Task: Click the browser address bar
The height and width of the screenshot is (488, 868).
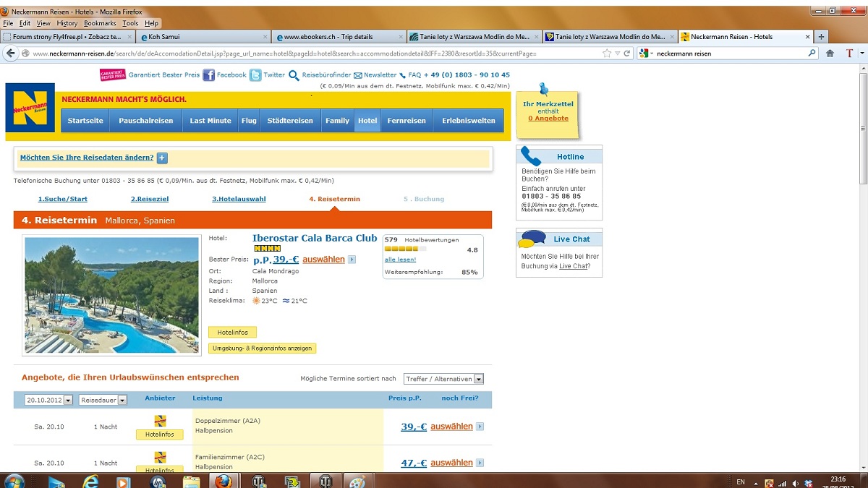Action: (x=311, y=53)
